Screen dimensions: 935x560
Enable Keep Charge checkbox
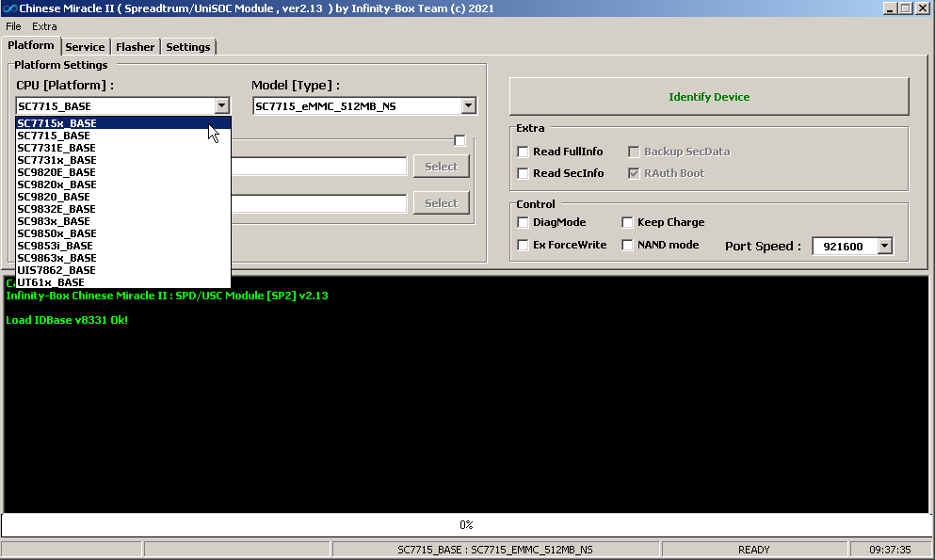628,223
